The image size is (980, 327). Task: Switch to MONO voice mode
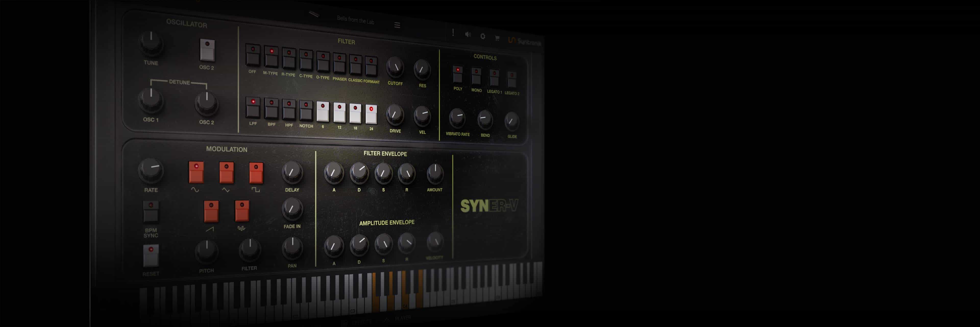click(476, 77)
